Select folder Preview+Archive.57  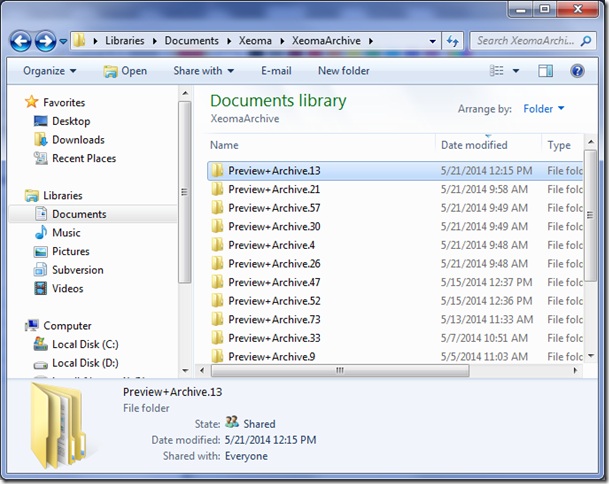pyautogui.click(x=395, y=208)
